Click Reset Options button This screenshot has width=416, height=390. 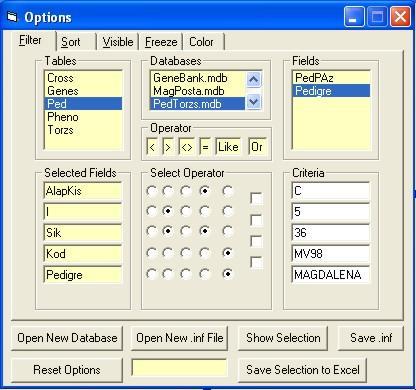pos(67,370)
